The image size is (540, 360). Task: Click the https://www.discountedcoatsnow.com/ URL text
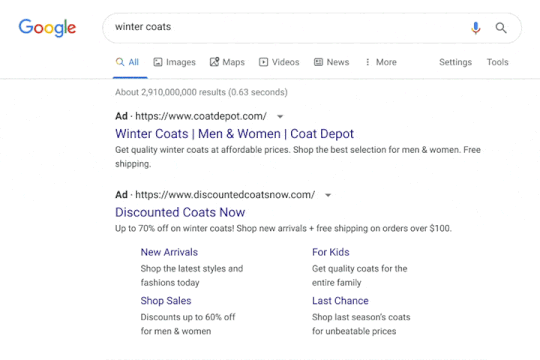click(x=225, y=195)
